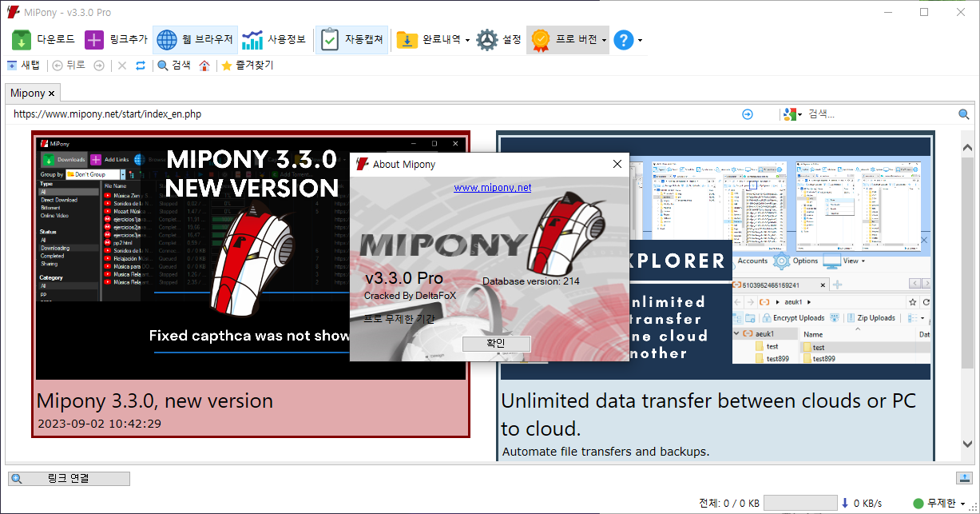Open 즐겨찾기 favorites star
Image resolution: width=980 pixels, height=514 pixels.
tap(247, 66)
